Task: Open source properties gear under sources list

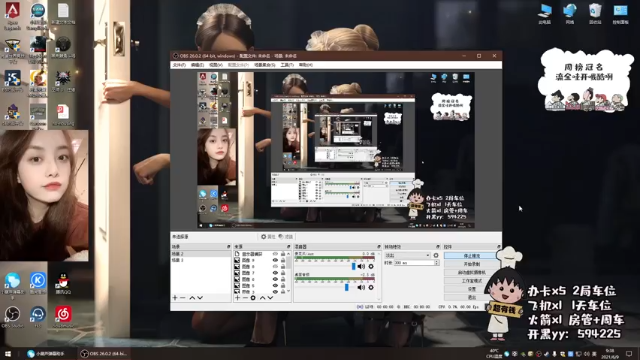Action: (253, 298)
